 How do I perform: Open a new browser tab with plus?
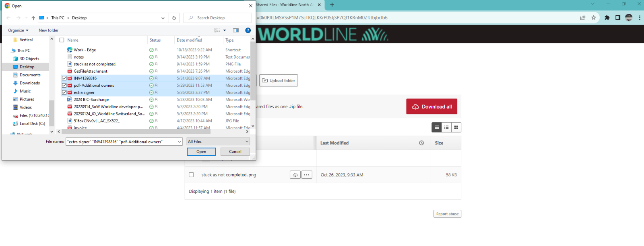[x=332, y=5]
